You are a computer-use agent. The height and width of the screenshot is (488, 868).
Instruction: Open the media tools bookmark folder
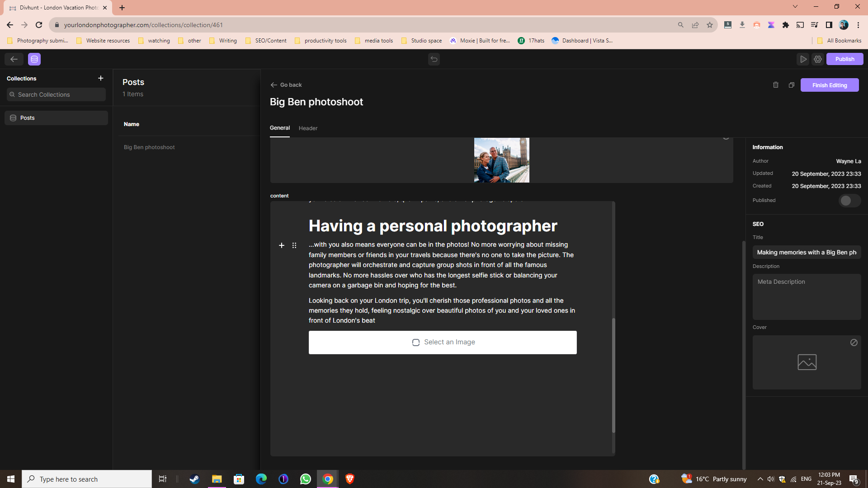374,41
